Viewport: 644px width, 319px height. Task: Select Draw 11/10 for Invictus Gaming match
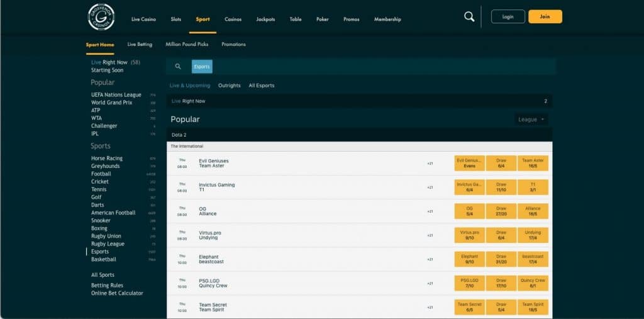pyautogui.click(x=501, y=187)
